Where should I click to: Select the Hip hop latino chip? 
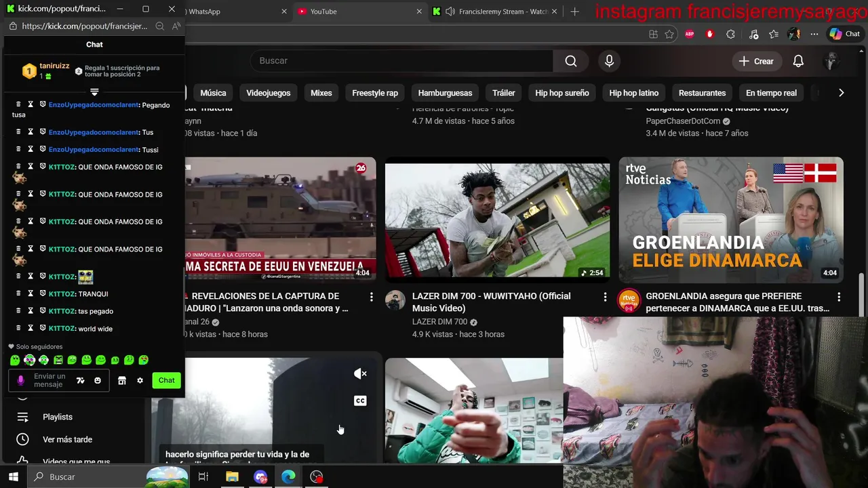633,93
